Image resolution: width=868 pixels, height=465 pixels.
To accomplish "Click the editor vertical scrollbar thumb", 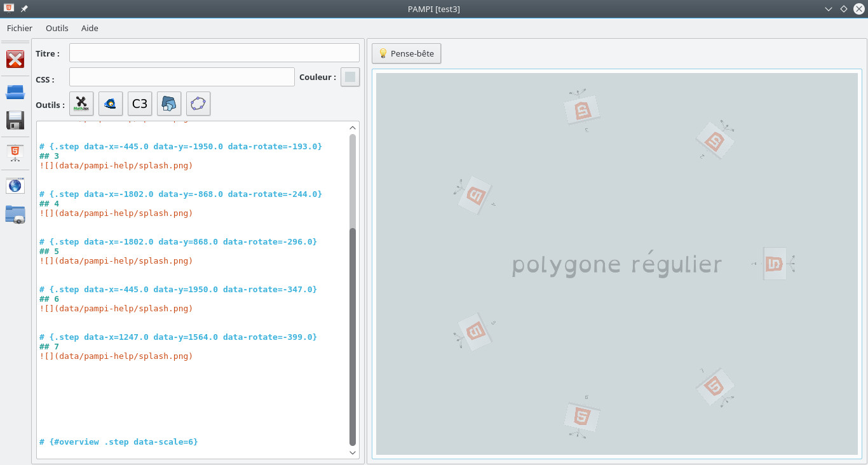I will tap(353, 337).
